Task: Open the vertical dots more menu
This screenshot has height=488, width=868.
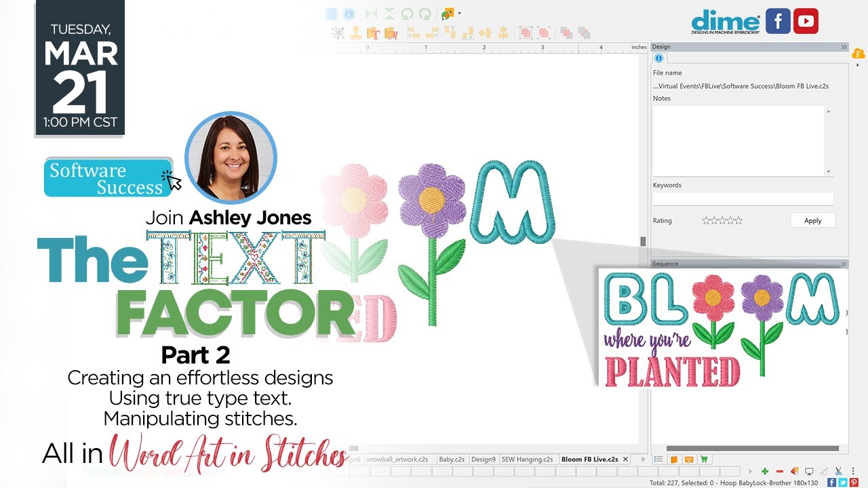Action: [853, 471]
